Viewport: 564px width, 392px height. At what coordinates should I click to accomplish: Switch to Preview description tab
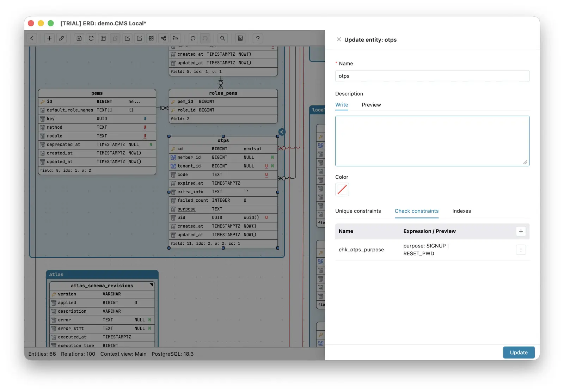371,105
